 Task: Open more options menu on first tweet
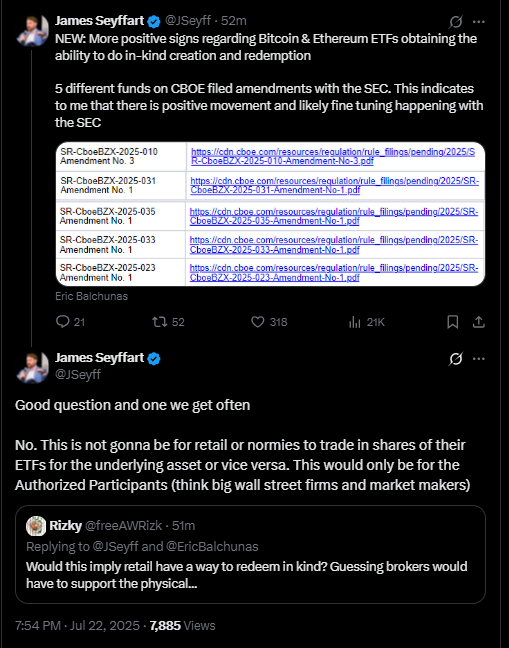tap(479, 21)
